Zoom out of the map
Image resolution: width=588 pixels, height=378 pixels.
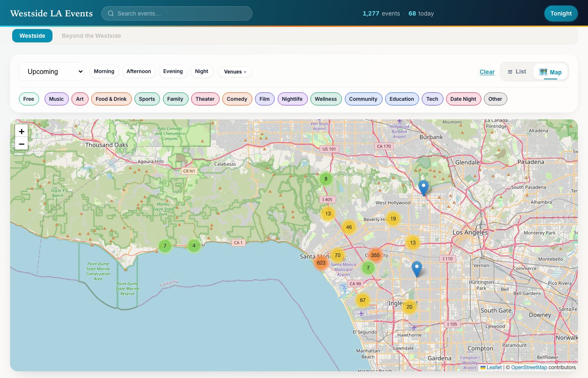pyautogui.click(x=21, y=144)
